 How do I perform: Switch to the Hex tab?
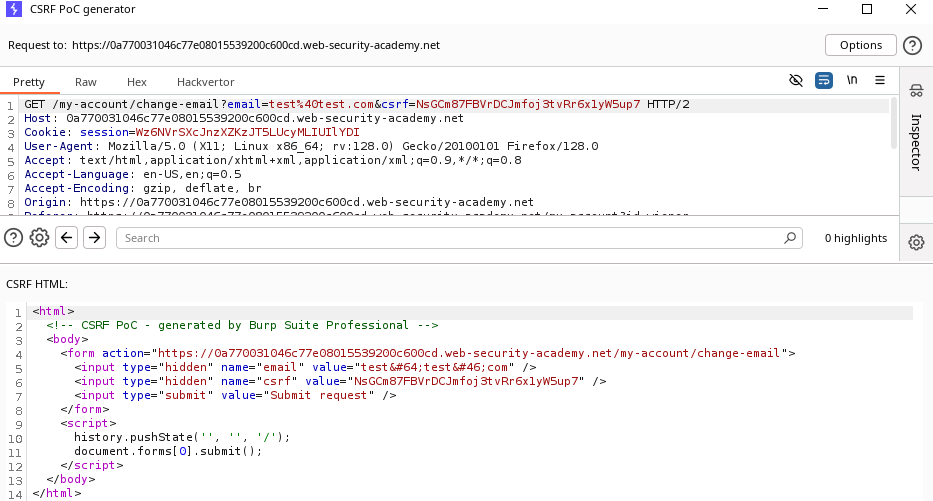tap(137, 82)
